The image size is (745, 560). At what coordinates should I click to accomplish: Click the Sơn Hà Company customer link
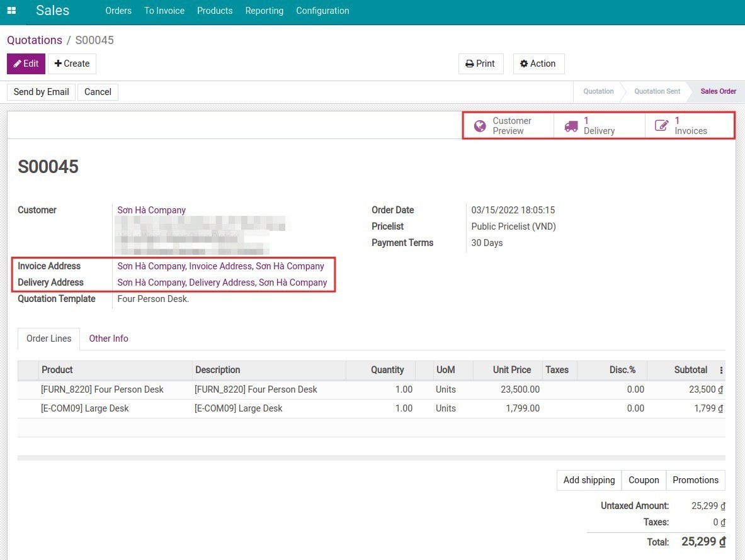[151, 210]
